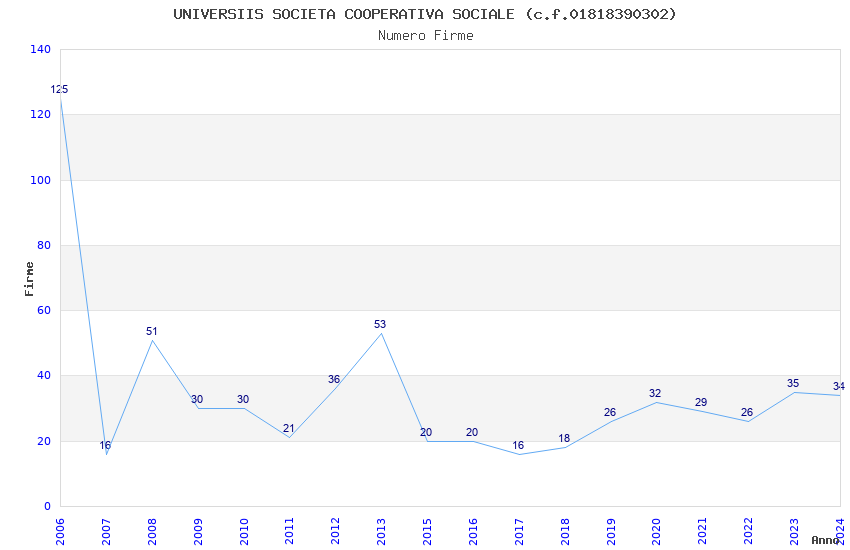Click x-axis year label 2022
Screen dimensions: 850x550
tap(749, 531)
